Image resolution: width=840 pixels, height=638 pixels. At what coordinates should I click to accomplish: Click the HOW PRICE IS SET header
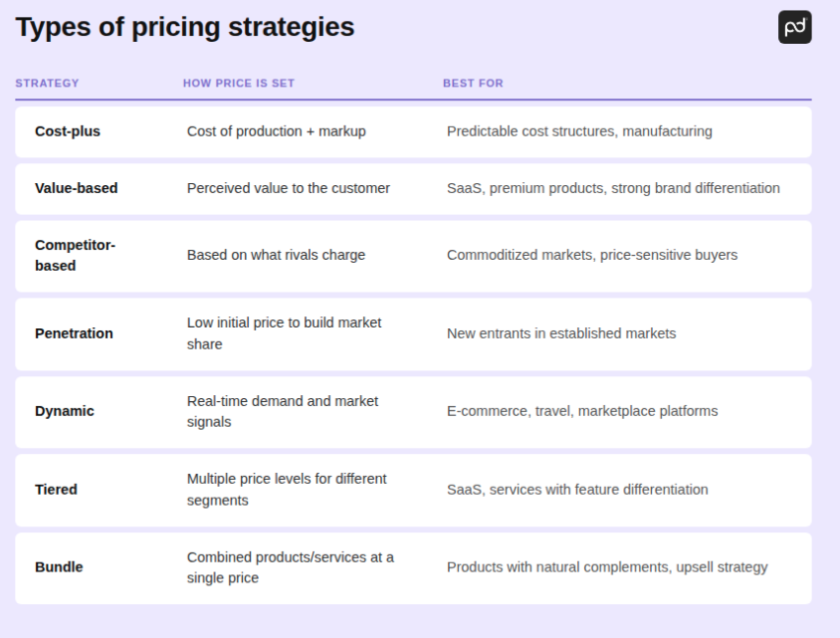239,84
